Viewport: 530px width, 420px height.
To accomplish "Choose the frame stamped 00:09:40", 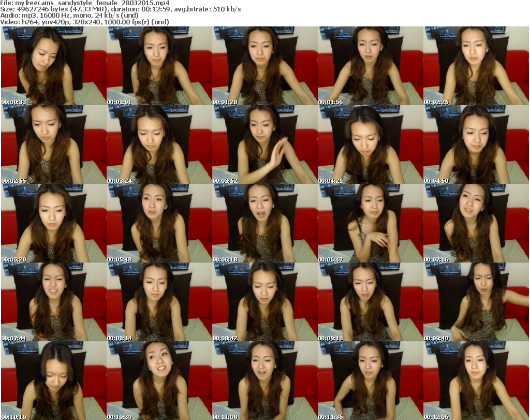I will [476, 302].
